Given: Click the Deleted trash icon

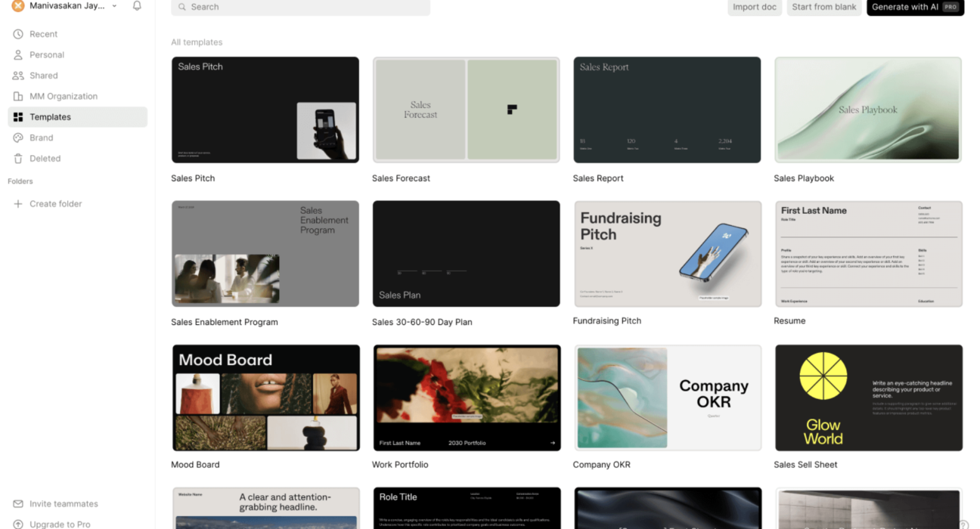Looking at the screenshot, I should coord(18,159).
